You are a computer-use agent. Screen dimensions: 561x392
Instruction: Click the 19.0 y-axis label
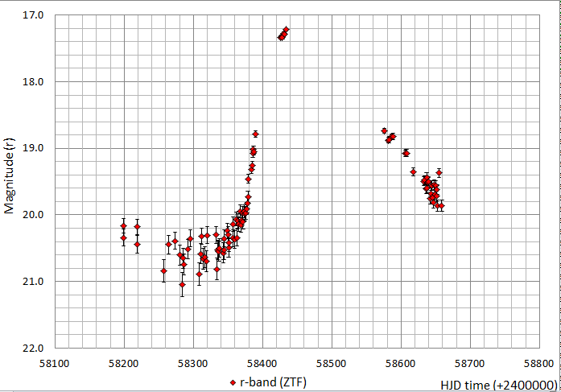coord(33,148)
